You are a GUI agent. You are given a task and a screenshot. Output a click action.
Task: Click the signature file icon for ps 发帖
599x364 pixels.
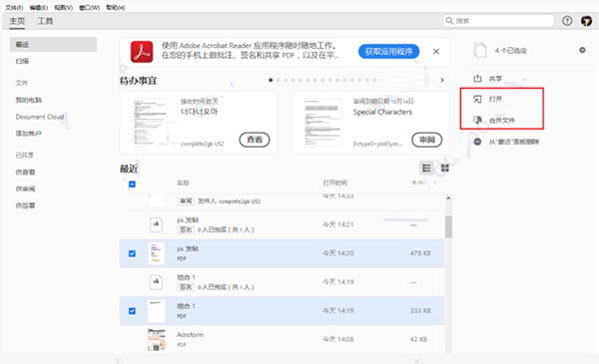156,224
